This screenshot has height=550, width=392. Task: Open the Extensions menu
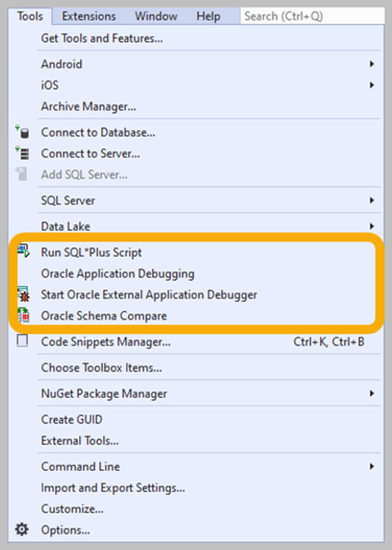pyautogui.click(x=89, y=16)
